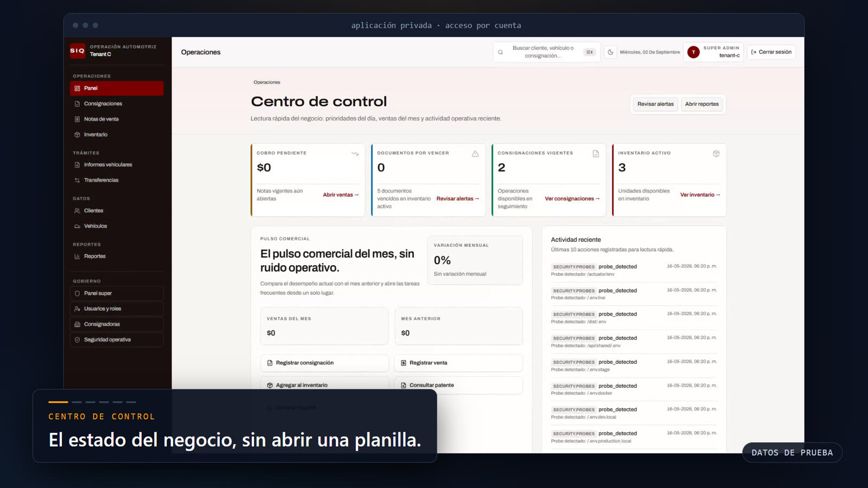This screenshot has height=488, width=868.
Task: Click the trend icon in Cobro pendiente card
Action: tap(355, 154)
